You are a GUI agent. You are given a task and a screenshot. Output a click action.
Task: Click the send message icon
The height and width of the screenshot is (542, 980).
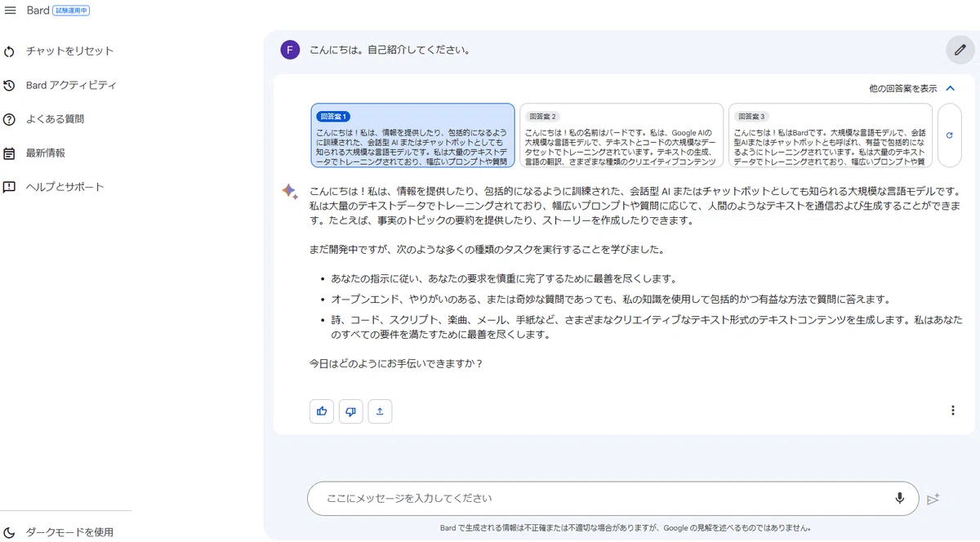[x=933, y=499]
